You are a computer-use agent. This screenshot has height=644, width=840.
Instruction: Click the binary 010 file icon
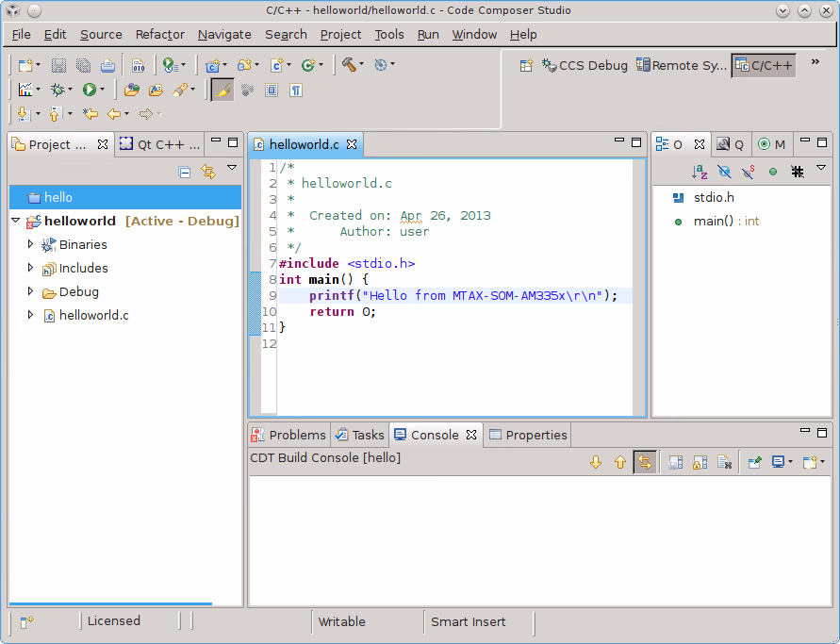click(x=139, y=65)
